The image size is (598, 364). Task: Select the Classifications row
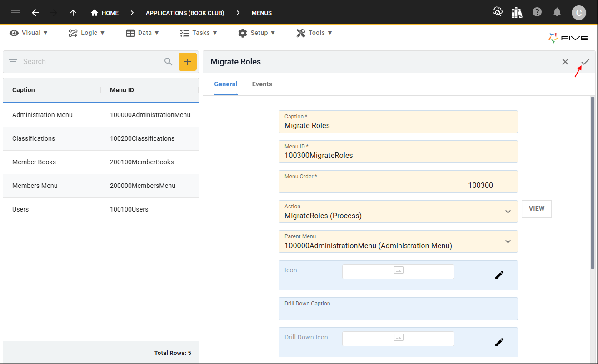pyautogui.click(x=101, y=138)
